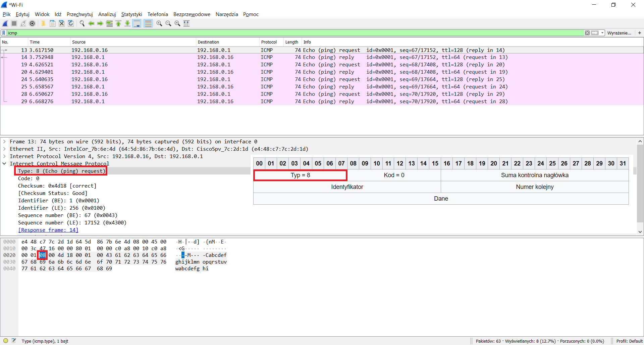644x345 pixels.
Task: Collapse Internet Control Message Protocol node
Action: [4, 164]
